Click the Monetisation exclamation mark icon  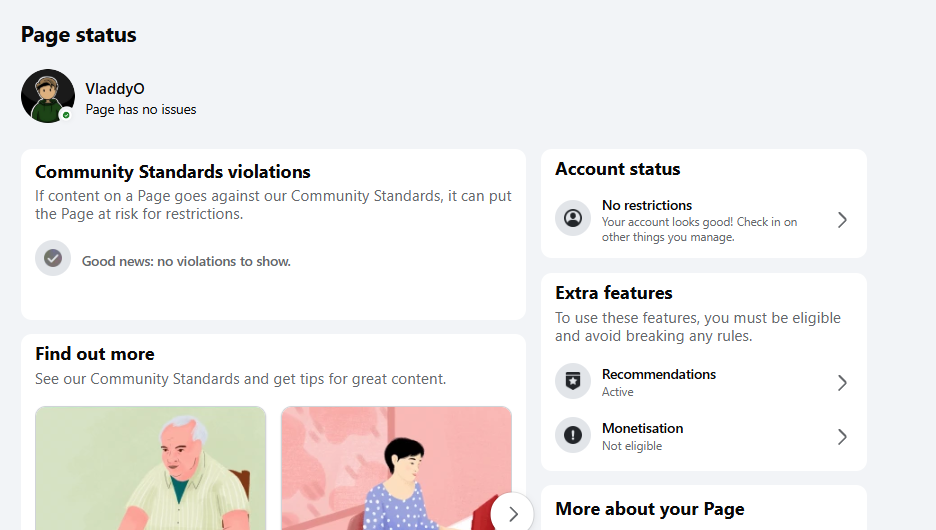(573, 435)
